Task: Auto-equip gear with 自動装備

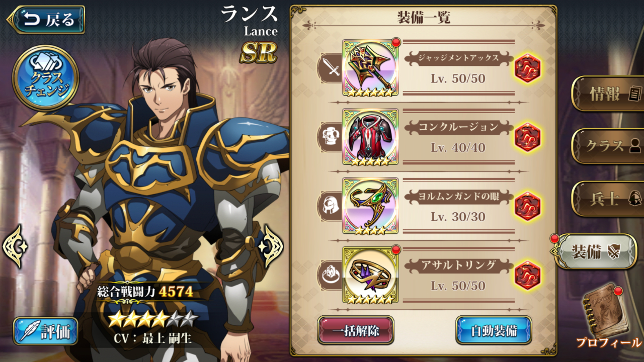Action: pos(494,330)
